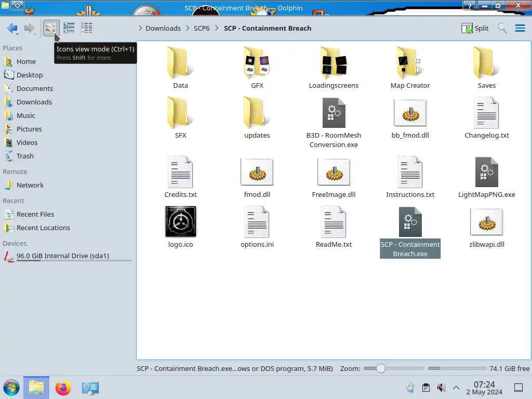Navigate to SCP6 in the breadcrumb

[x=202, y=28]
